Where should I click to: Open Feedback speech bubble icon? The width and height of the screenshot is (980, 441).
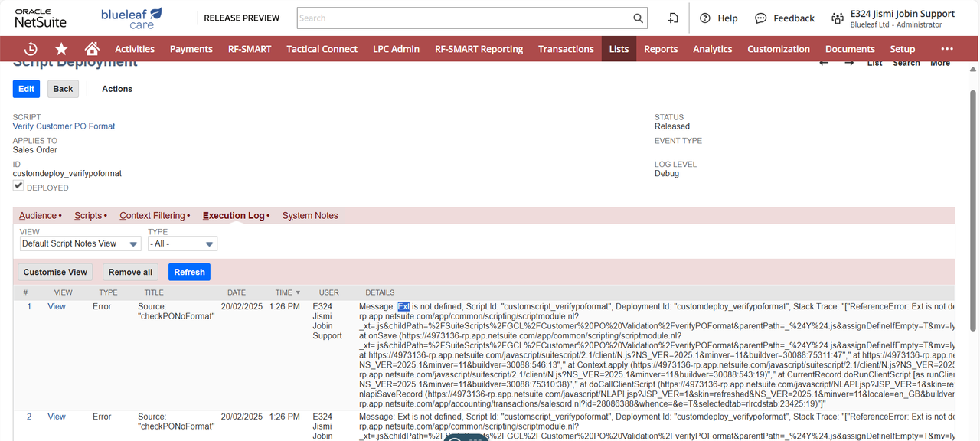(x=760, y=18)
